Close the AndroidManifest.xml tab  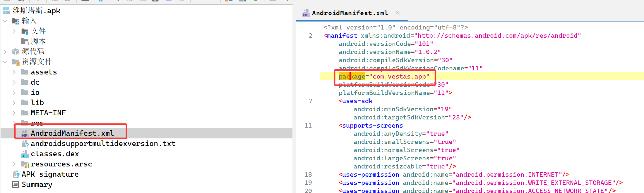pos(398,13)
